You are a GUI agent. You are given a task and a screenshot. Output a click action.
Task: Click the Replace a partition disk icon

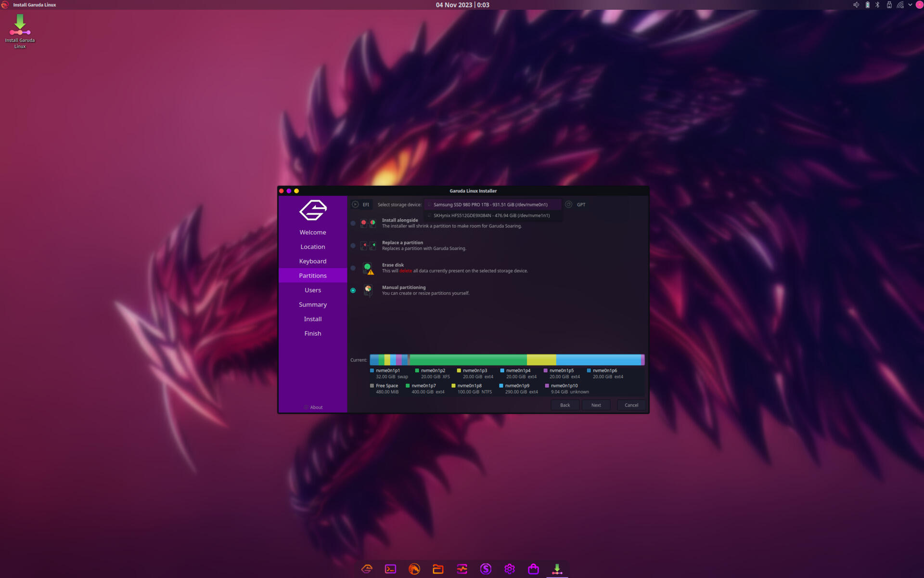(x=368, y=246)
